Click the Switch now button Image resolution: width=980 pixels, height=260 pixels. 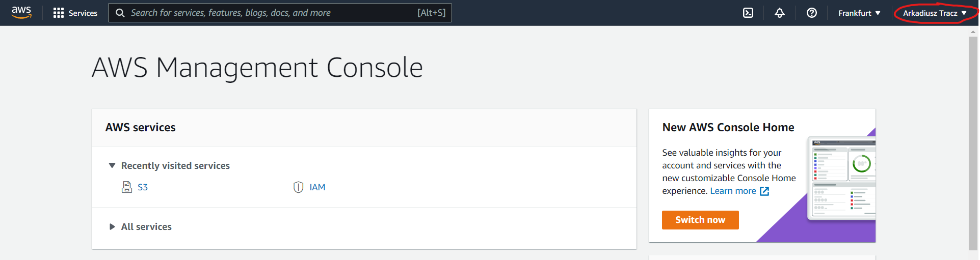700,220
